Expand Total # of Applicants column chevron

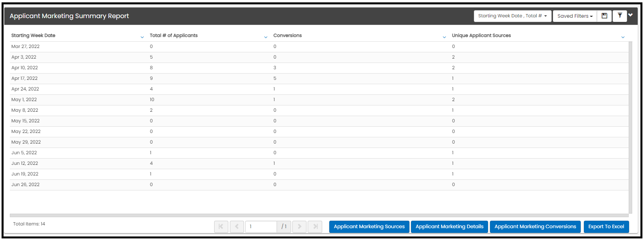click(266, 37)
